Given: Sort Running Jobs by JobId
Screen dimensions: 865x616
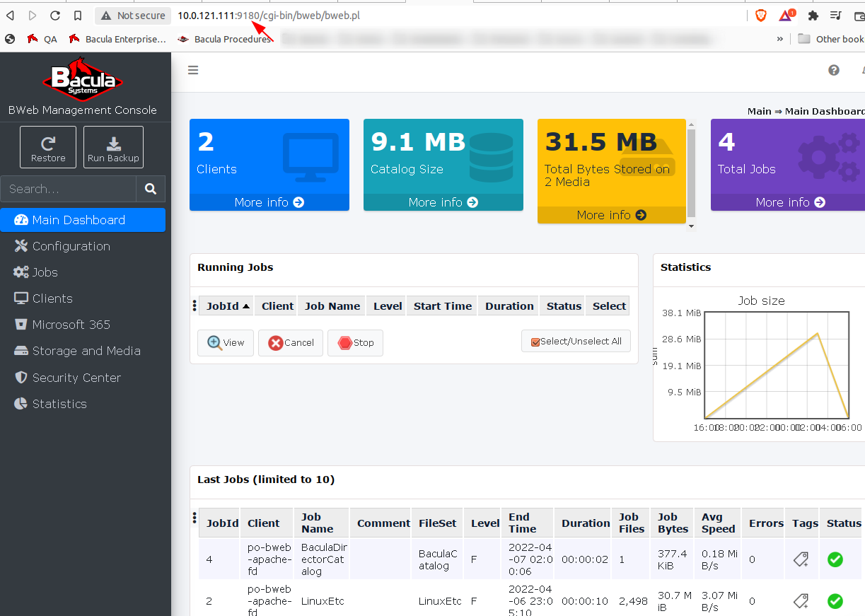Looking at the screenshot, I should point(227,306).
